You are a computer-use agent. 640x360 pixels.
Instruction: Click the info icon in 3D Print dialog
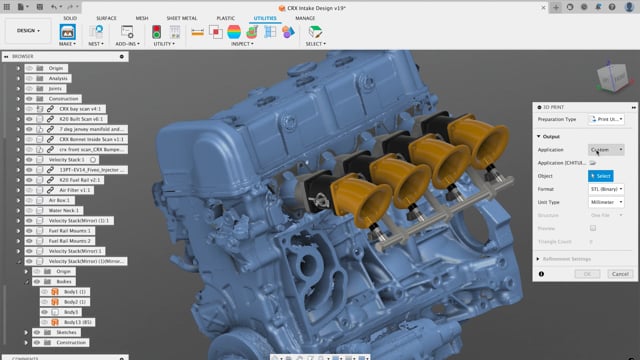541,274
